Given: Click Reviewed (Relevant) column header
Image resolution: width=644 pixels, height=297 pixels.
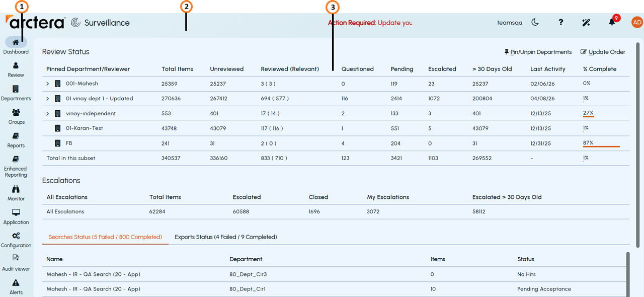Looking at the screenshot, I should tap(290, 69).
